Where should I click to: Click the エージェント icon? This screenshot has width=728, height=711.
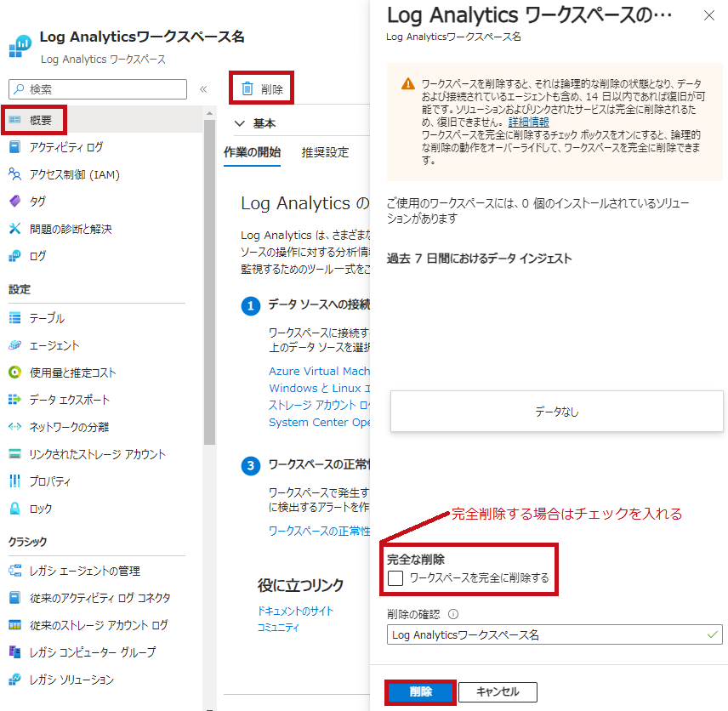point(14,345)
